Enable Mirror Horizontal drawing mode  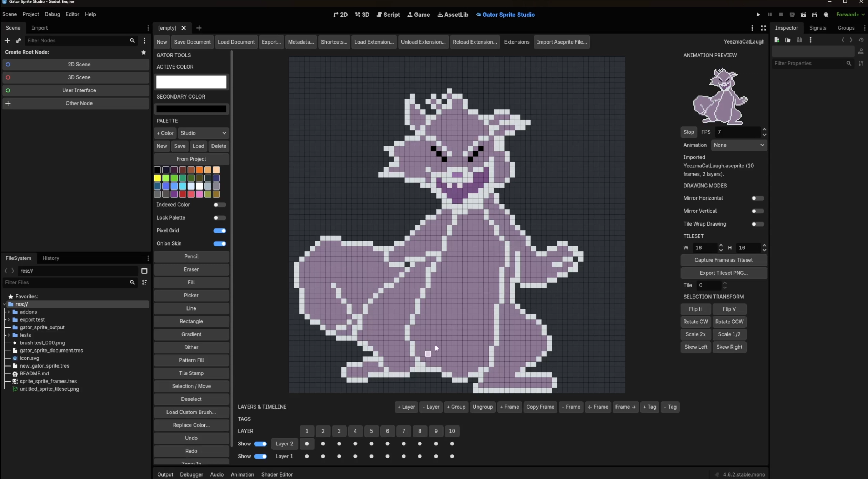pyautogui.click(x=758, y=198)
